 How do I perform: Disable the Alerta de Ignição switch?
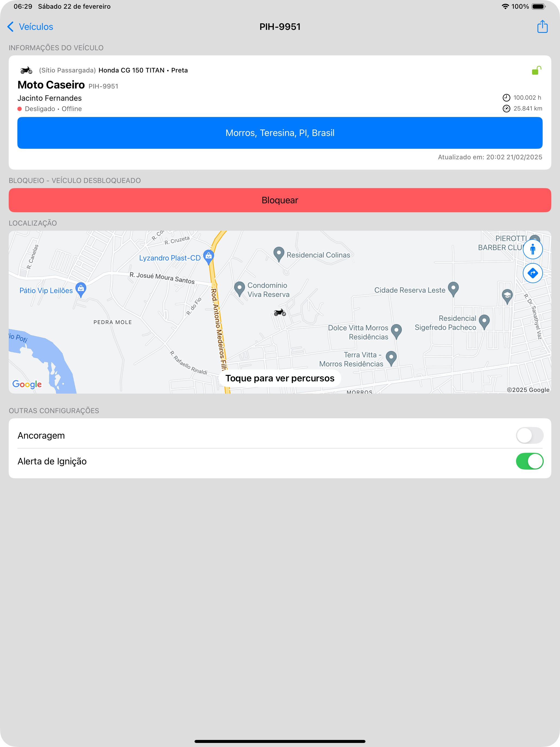click(x=530, y=461)
